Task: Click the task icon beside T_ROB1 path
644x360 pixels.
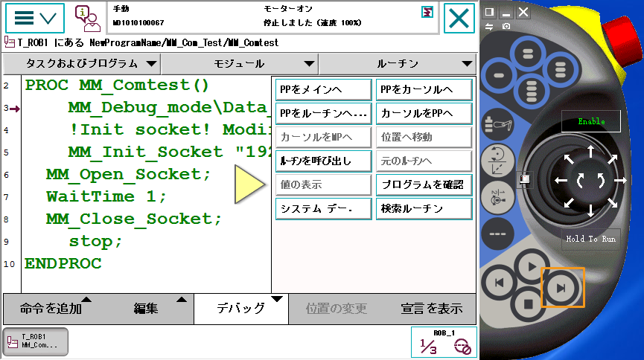Action: click(10, 42)
